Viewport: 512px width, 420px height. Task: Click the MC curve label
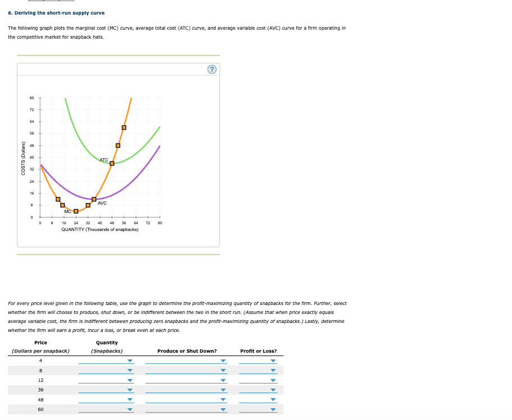click(67, 212)
